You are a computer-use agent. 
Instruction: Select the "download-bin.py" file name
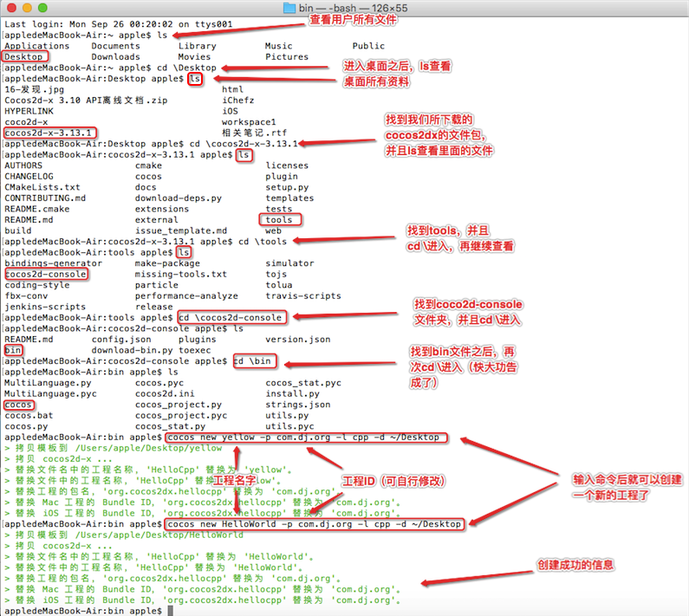click(x=133, y=350)
